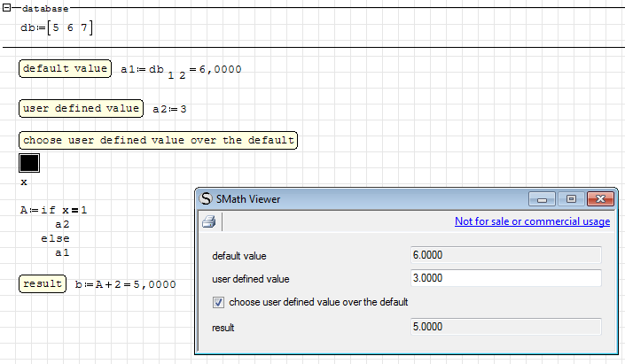Select the yellow 'result' label on the worksheet
625x364 pixels.
pyautogui.click(x=43, y=283)
